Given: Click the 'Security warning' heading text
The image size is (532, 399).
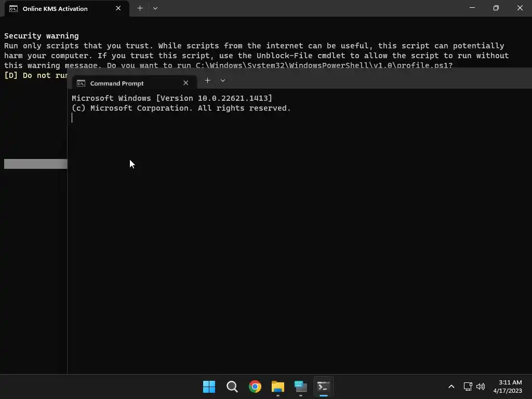Looking at the screenshot, I should point(42,36).
